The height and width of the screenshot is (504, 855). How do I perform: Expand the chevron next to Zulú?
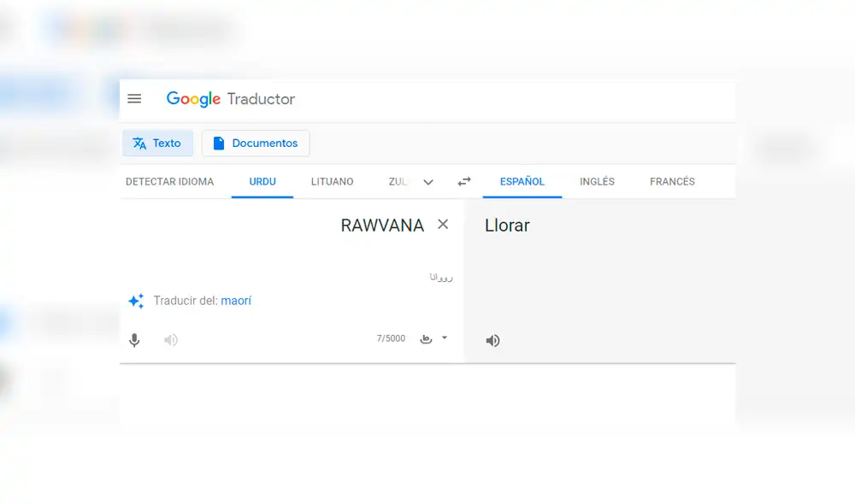(427, 181)
